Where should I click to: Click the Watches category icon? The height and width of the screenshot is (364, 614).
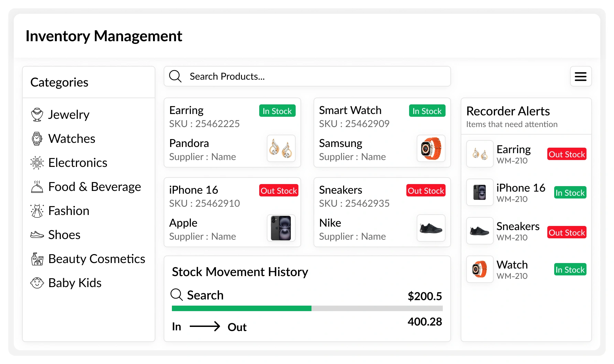tap(37, 139)
